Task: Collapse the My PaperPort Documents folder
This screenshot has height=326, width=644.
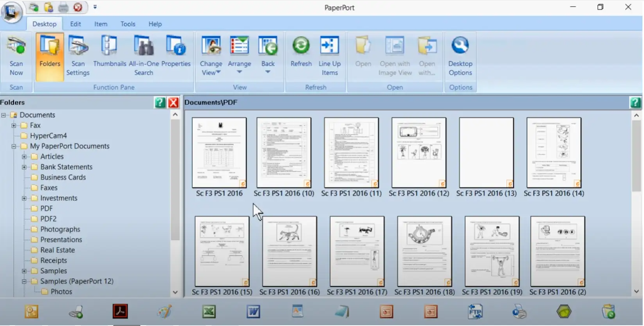Action: pos(14,146)
